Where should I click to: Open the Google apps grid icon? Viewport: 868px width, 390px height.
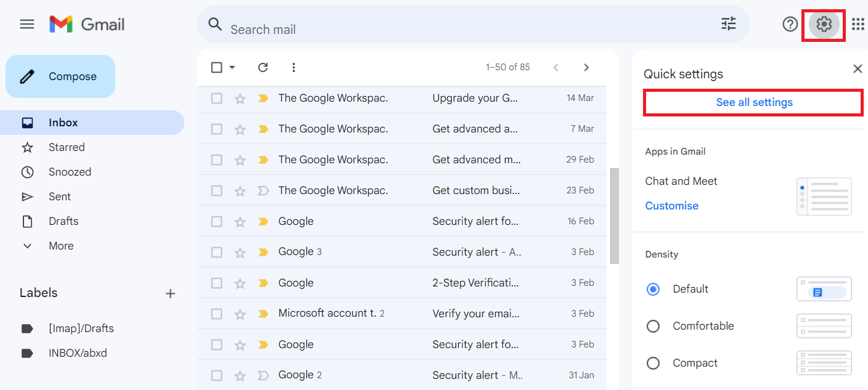coord(858,25)
